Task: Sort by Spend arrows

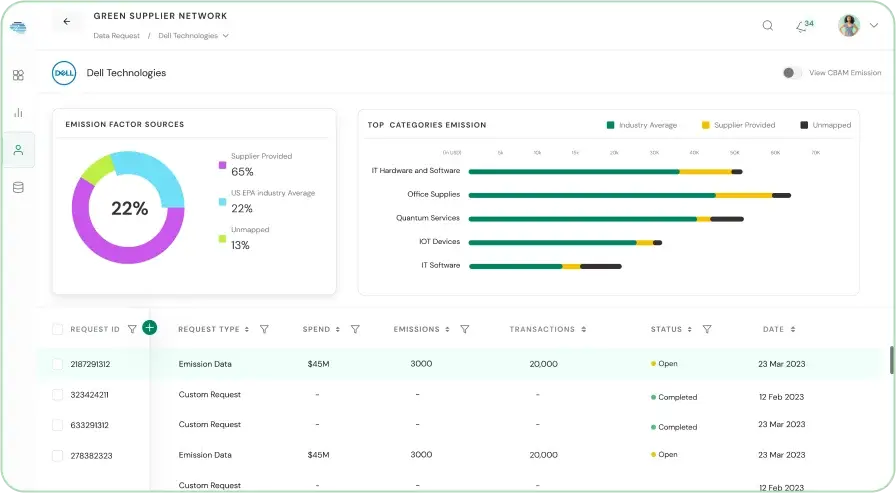Action: [x=338, y=330]
